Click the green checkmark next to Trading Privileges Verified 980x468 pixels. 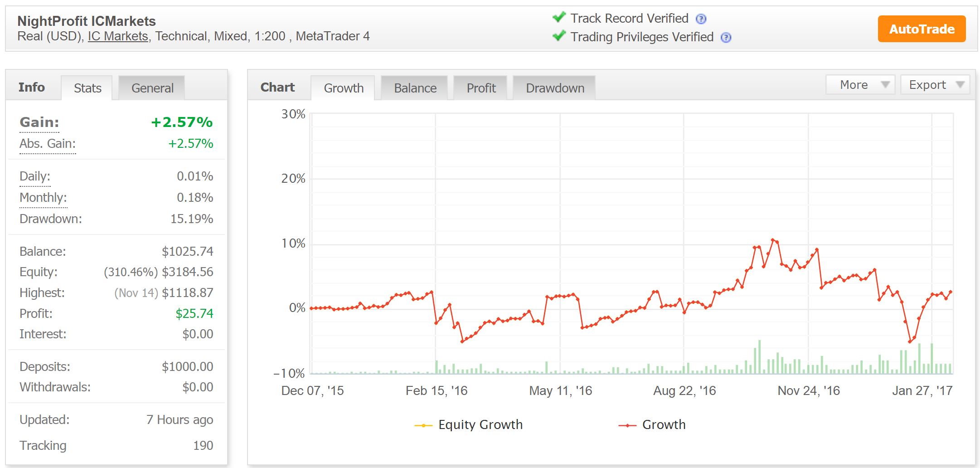[x=559, y=35]
